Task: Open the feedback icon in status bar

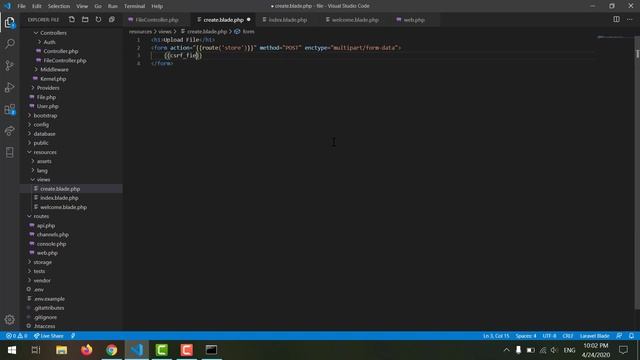Action: (619, 336)
